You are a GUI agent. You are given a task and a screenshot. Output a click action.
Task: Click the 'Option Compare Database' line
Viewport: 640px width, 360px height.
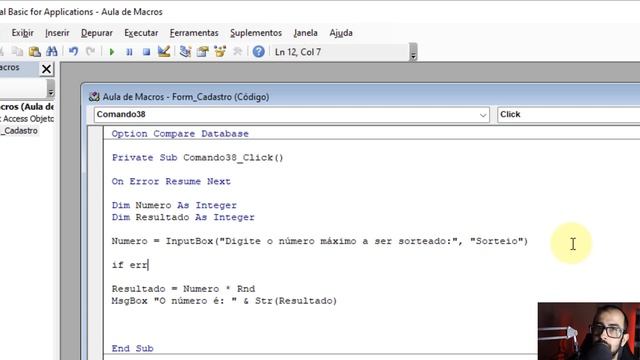point(180,133)
